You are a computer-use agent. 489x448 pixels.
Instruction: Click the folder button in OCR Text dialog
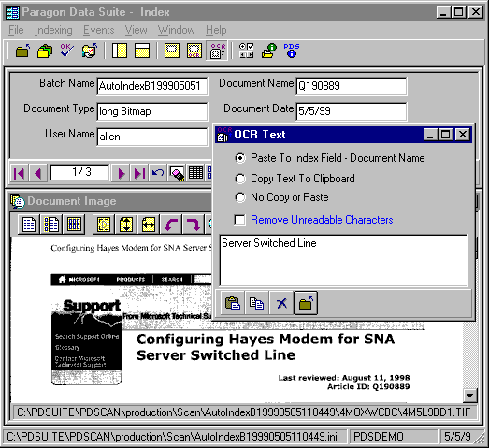(x=306, y=303)
